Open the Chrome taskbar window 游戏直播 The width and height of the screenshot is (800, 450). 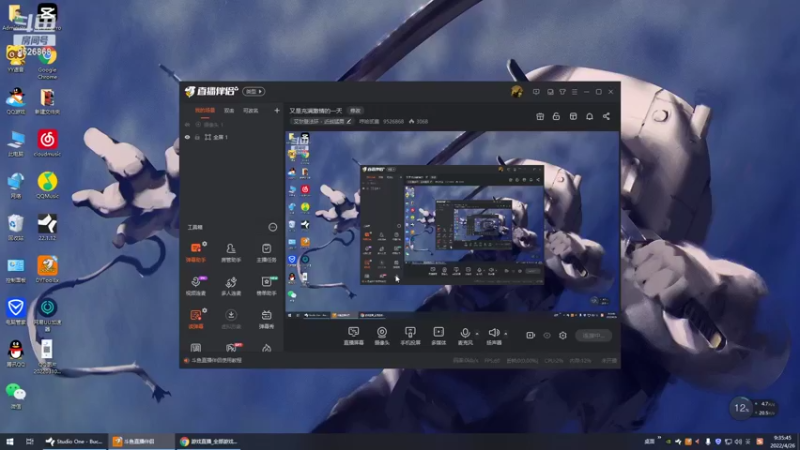point(208,441)
